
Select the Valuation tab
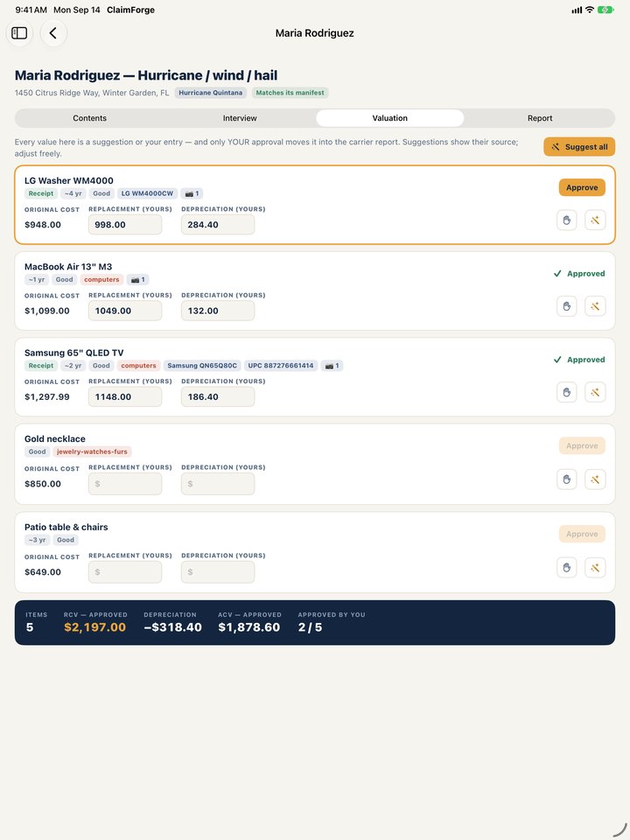[x=390, y=118]
